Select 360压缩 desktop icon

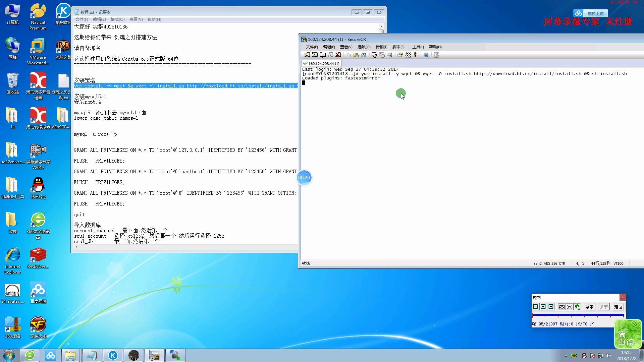tap(12, 327)
